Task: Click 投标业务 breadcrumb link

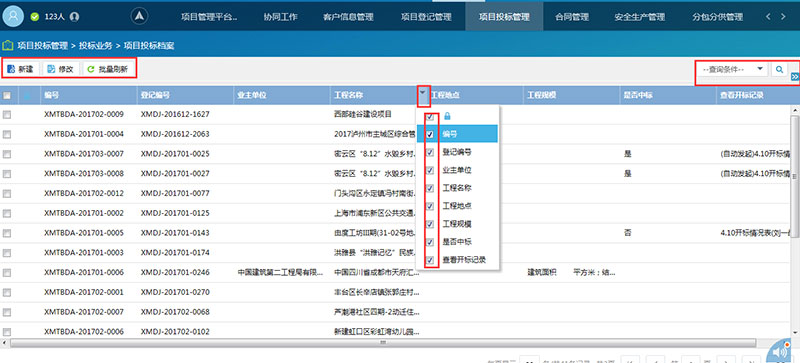Action: point(95,45)
